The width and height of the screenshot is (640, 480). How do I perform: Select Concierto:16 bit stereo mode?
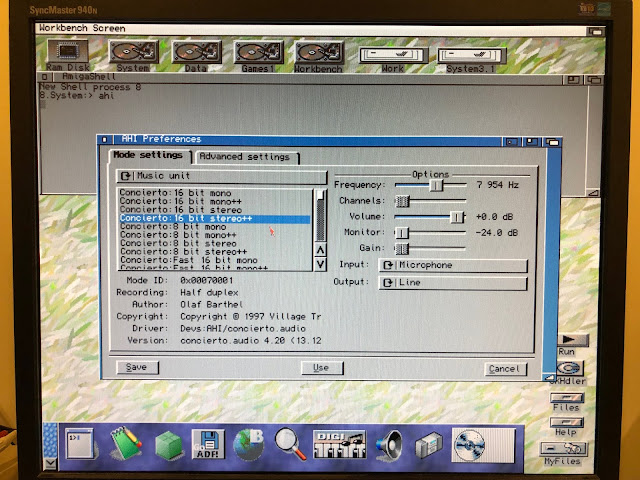215,210
